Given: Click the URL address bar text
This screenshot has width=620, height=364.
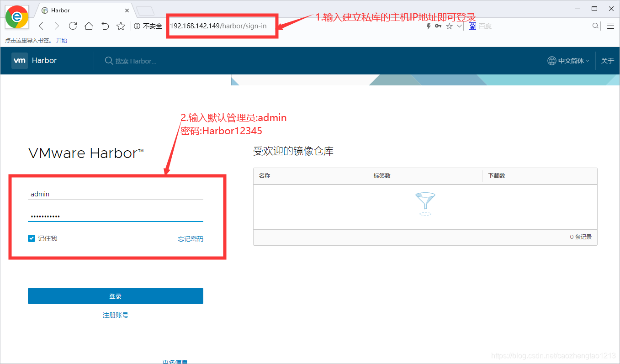Looking at the screenshot, I should pyautogui.click(x=218, y=26).
